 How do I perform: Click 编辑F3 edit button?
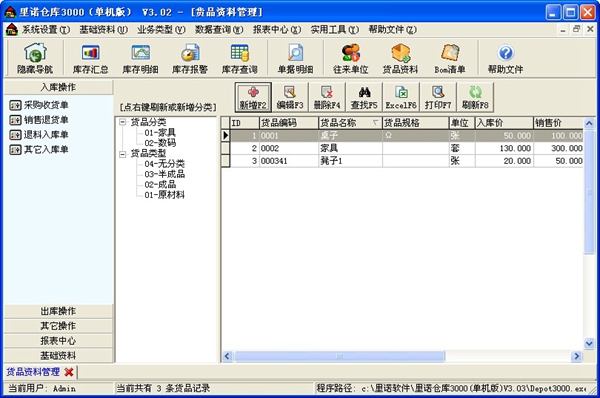click(x=290, y=97)
